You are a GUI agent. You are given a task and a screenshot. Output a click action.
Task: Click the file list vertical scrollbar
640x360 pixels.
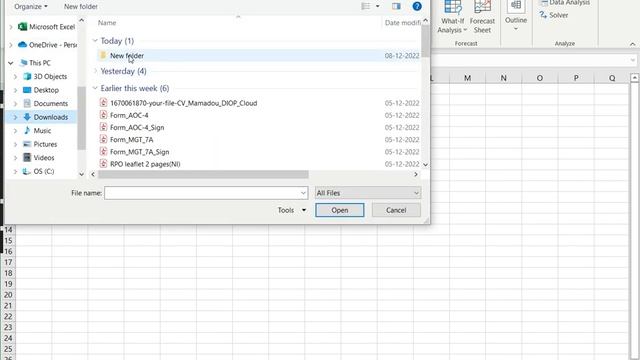click(425, 41)
